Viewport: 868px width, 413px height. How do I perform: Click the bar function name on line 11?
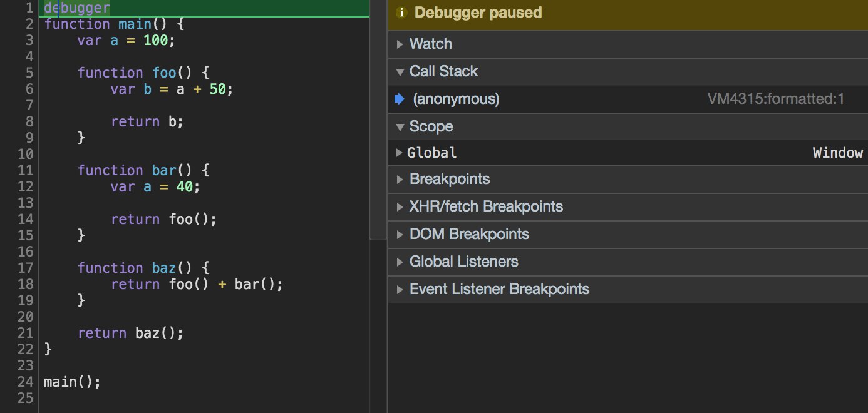[163, 171]
